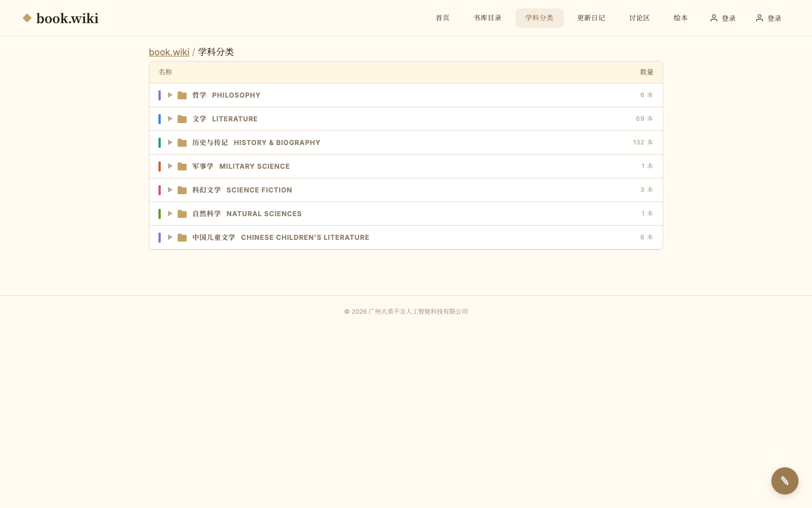Click the folder icon for 科幻文学
Viewport: 812px width, 508px height.
click(182, 190)
